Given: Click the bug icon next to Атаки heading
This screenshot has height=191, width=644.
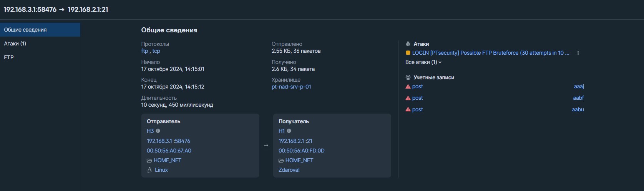Looking at the screenshot, I should (x=408, y=44).
